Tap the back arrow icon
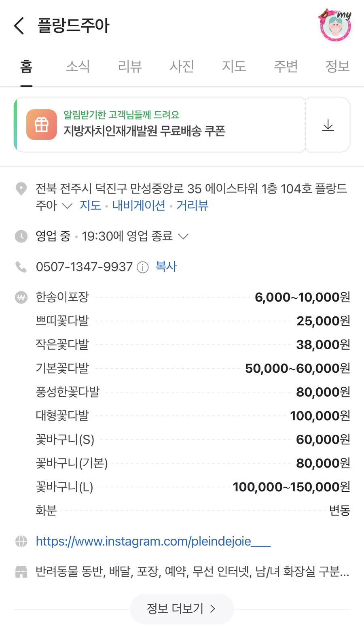The width and height of the screenshot is (364, 633). (x=19, y=26)
